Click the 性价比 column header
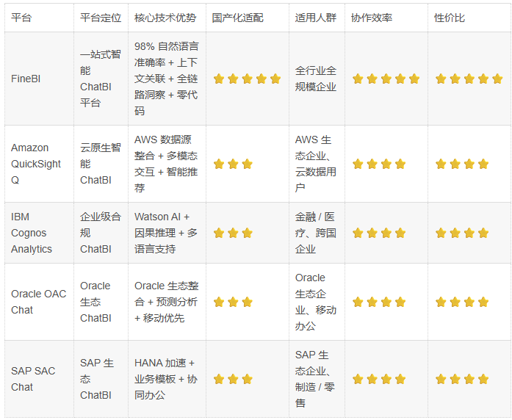 pyautogui.click(x=450, y=18)
